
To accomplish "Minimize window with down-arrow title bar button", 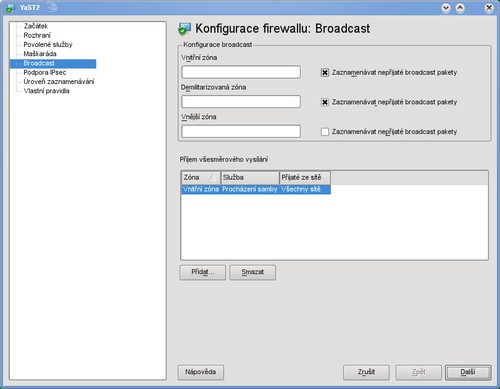I will point(446,8).
